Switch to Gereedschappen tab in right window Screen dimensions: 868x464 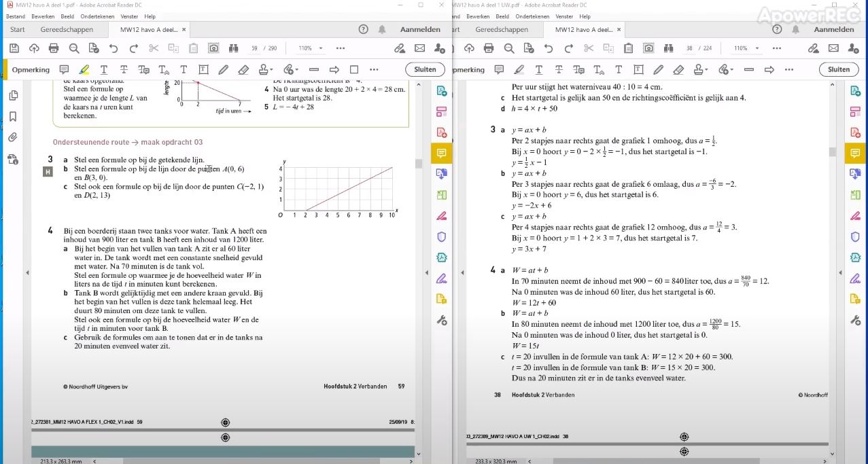[x=502, y=29]
